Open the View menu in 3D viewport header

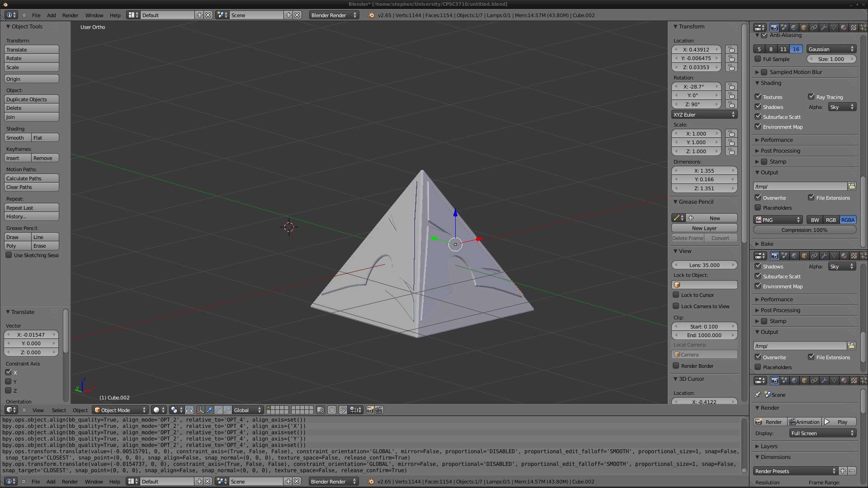pyautogui.click(x=38, y=410)
